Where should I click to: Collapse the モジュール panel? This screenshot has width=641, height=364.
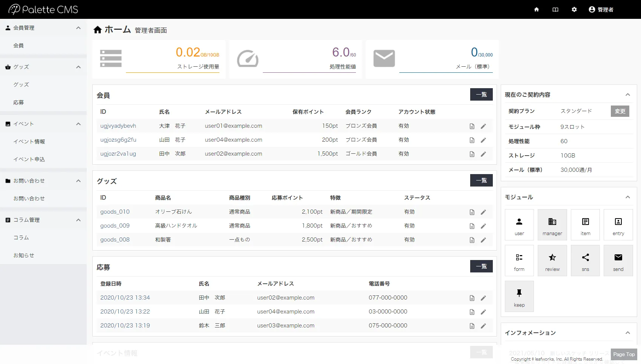(628, 197)
